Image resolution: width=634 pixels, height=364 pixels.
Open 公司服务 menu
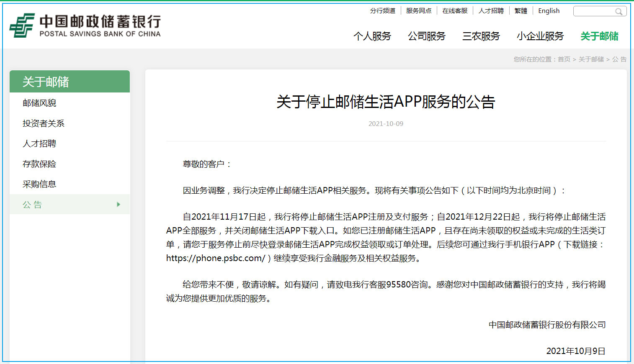[x=427, y=36]
